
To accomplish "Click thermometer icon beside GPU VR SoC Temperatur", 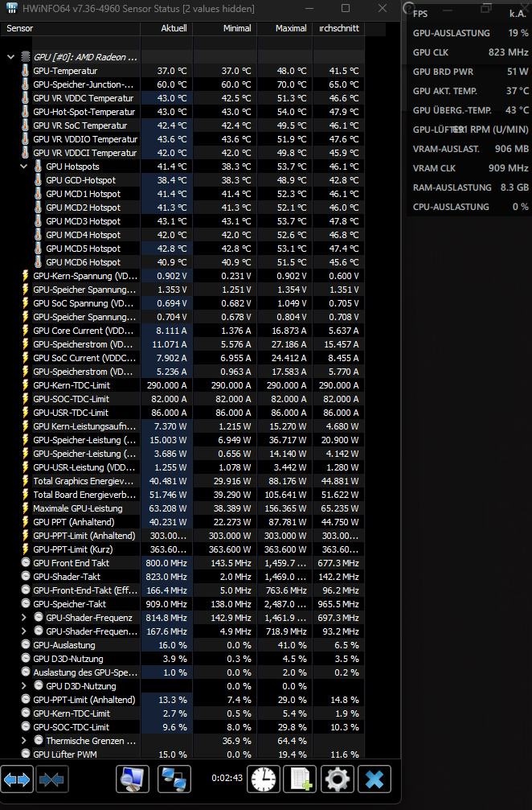I will point(25,125).
